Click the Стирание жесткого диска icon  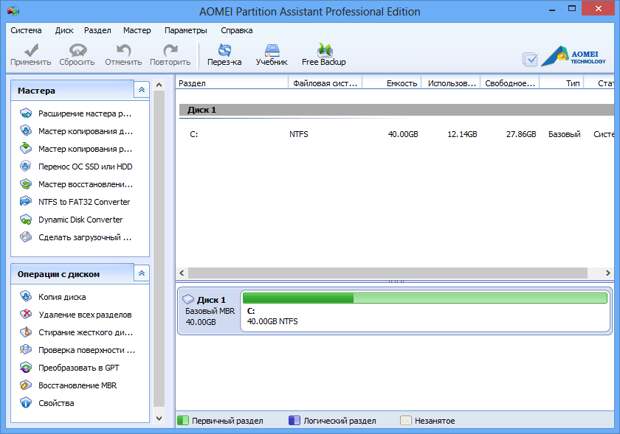(26, 332)
